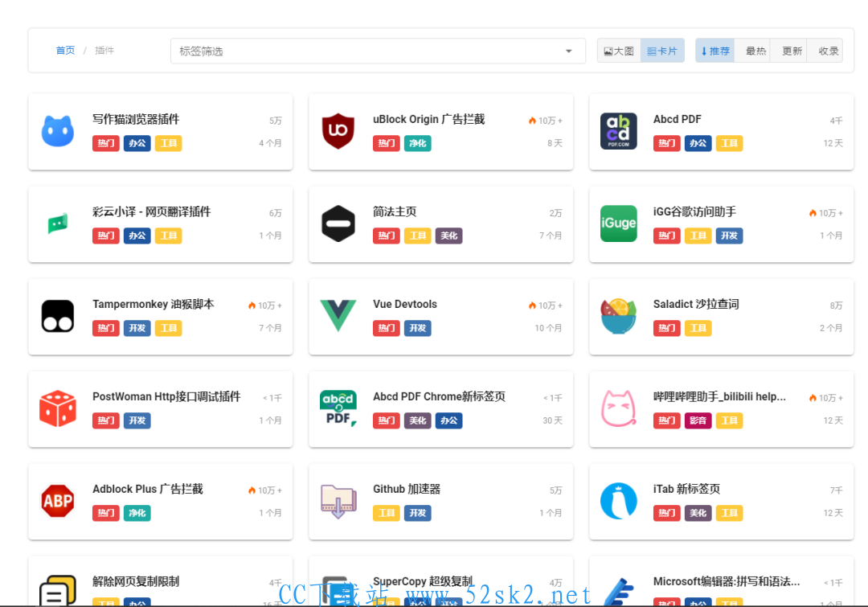Open the 简法主页 black hexagon icon
Screen dimensions: 868x607
point(338,224)
